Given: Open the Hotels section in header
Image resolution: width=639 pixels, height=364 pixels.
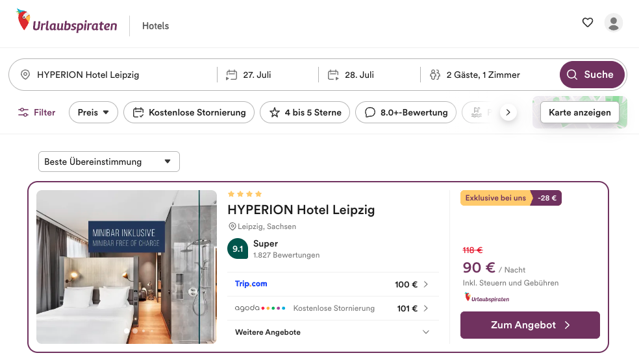Looking at the screenshot, I should pyautogui.click(x=155, y=26).
